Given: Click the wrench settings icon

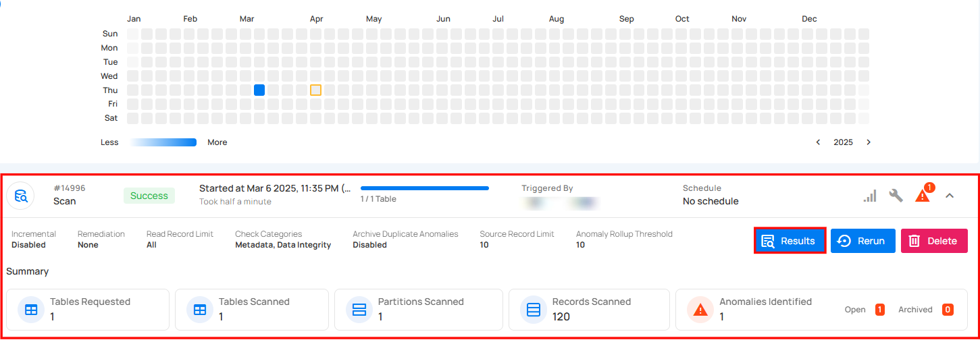Looking at the screenshot, I should [x=896, y=196].
